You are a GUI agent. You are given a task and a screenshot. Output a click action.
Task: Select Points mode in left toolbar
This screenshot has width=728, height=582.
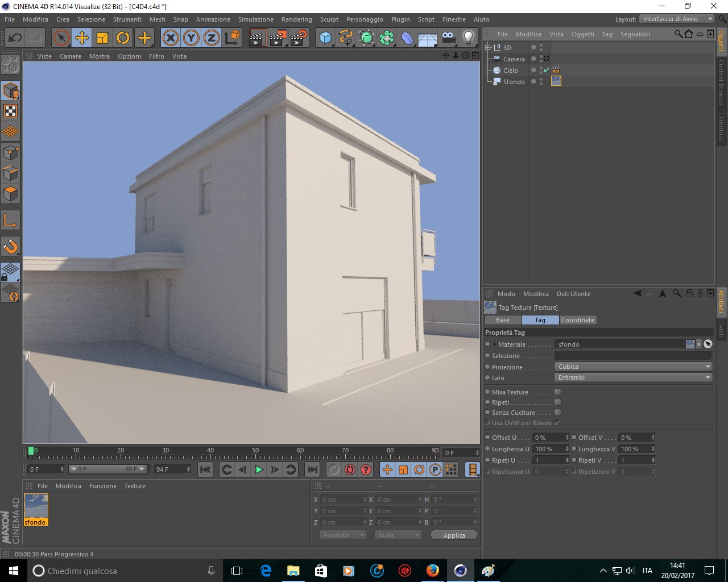pyautogui.click(x=11, y=152)
